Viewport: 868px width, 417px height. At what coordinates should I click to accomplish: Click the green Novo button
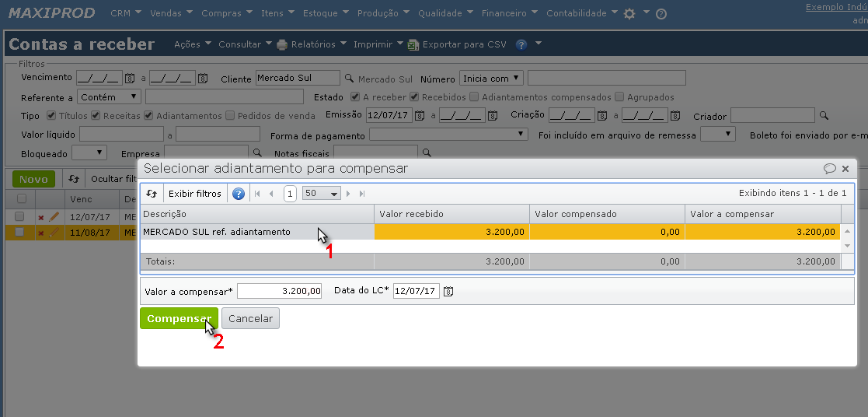point(33,179)
